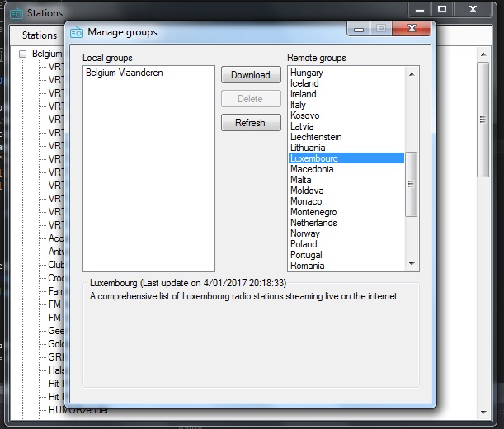
Task: Choose Hungary from Remote groups
Action: pyautogui.click(x=307, y=73)
